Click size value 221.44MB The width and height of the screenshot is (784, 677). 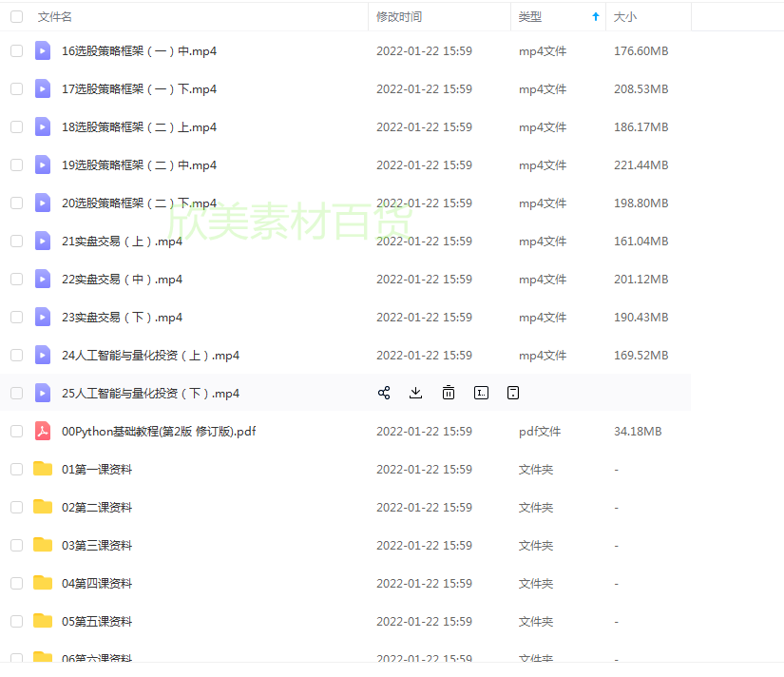[641, 165]
